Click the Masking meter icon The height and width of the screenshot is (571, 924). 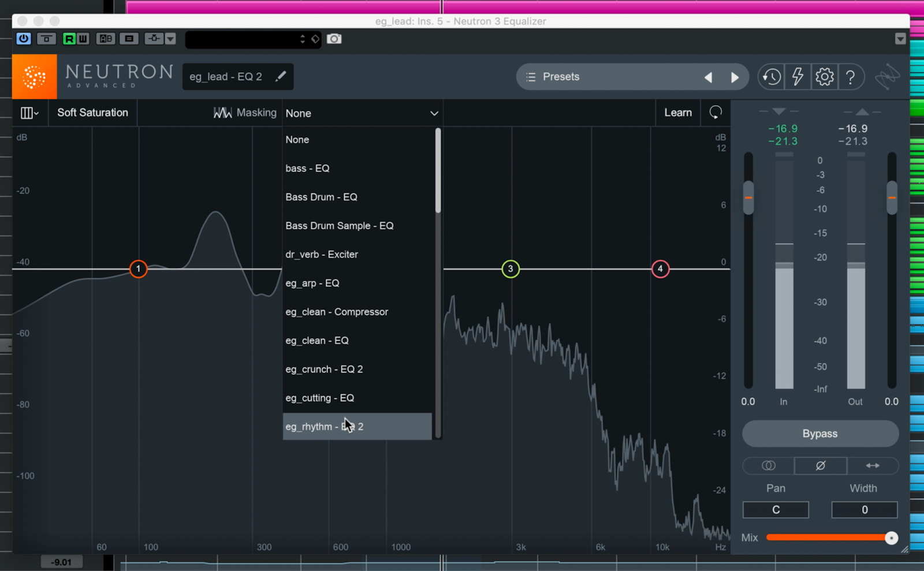click(223, 113)
